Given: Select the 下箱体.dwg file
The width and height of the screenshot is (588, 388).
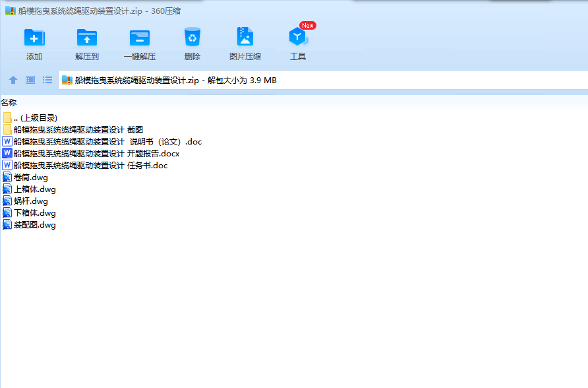Looking at the screenshot, I should pos(29,213).
